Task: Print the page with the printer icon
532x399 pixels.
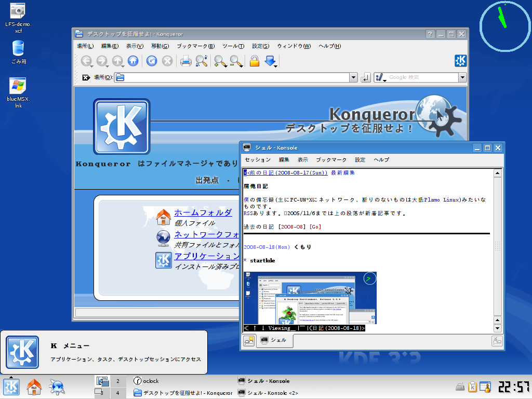Action: pos(185,61)
